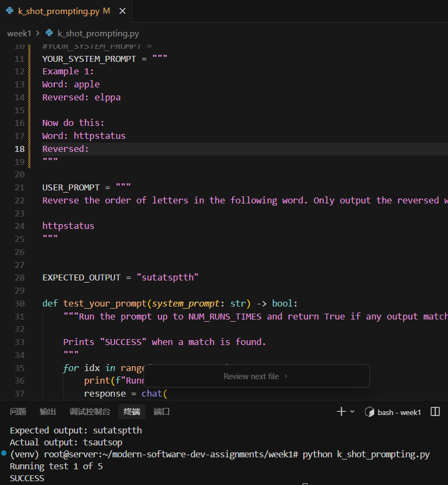Image resolution: width=448 pixels, height=485 pixels.
Task: Switch to the 输出 panel tab
Action: point(48,412)
